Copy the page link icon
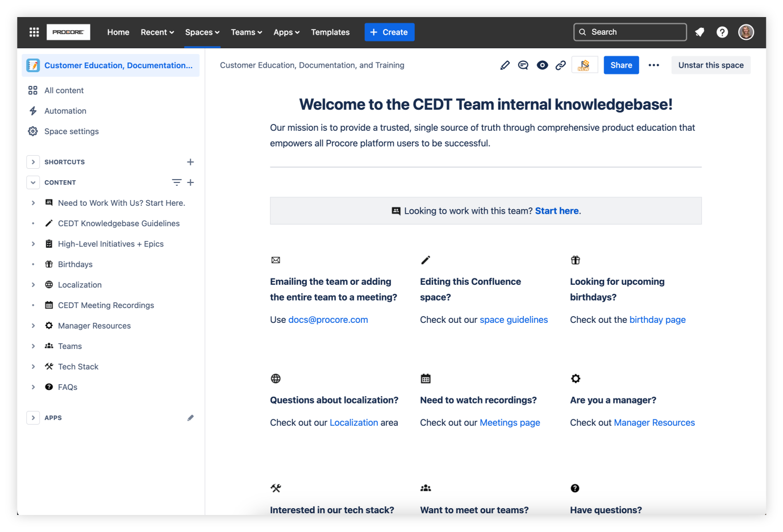The height and width of the screenshot is (532, 783). point(561,65)
